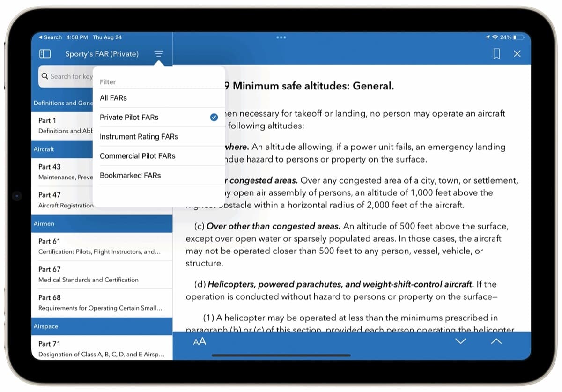Open the filter list icon
The image size is (562, 392).
[x=159, y=54]
